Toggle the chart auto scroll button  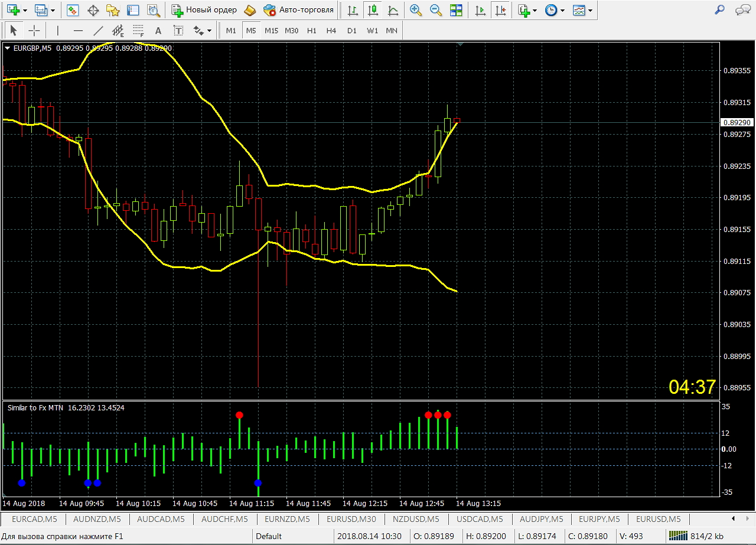[x=481, y=10]
